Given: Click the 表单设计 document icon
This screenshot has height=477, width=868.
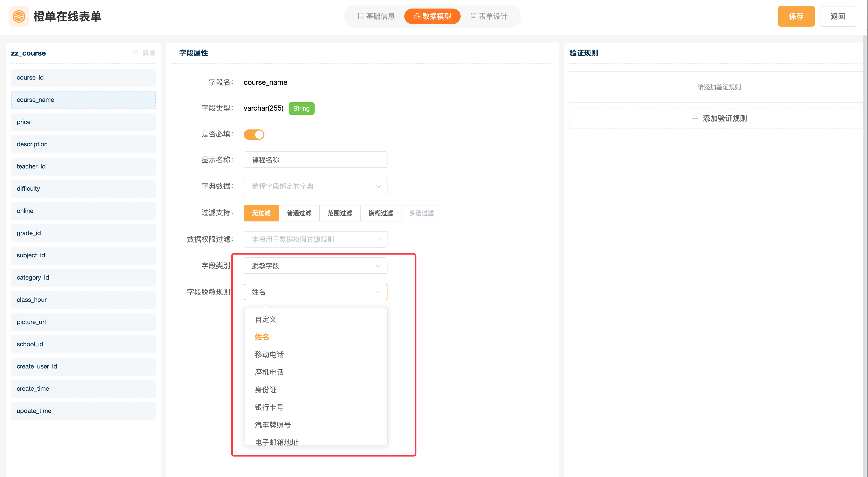Looking at the screenshot, I should 474,16.
